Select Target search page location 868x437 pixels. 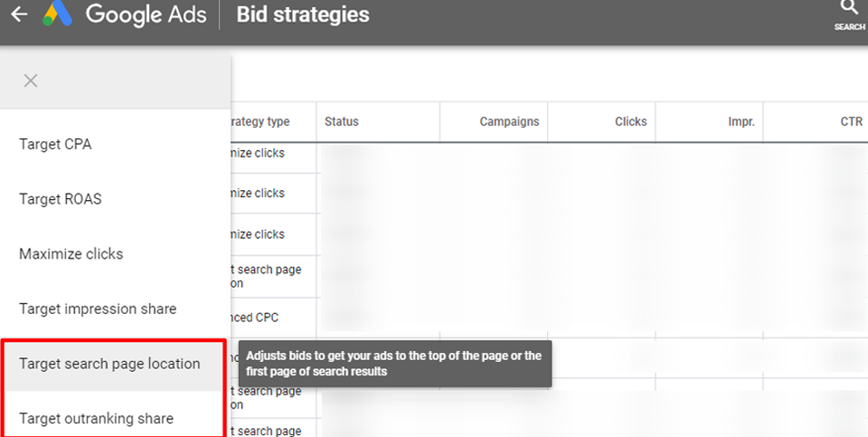[109, 364]
